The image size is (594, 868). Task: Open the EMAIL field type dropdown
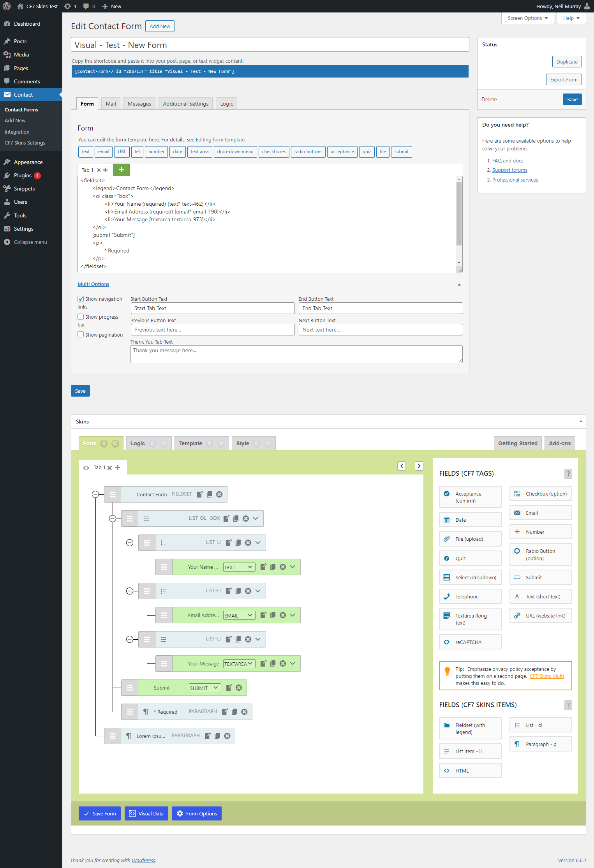(x=239, y=615)
